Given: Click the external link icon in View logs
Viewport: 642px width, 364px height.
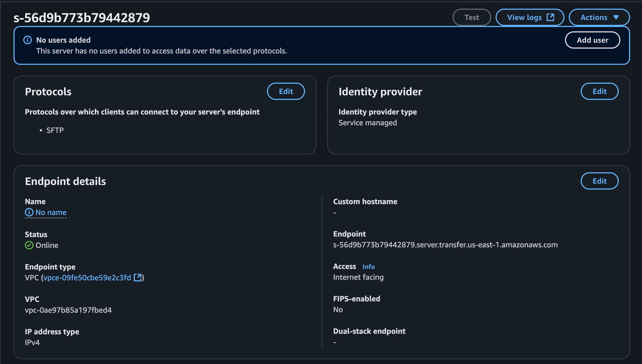Looking at the screenshot, I should click(550, 17).
